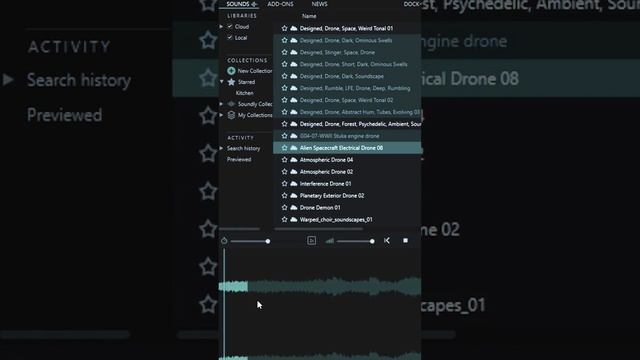The image size is (640, 360).
Task: Expand the My Collections arrow
Action: click(x=221, y=115)
